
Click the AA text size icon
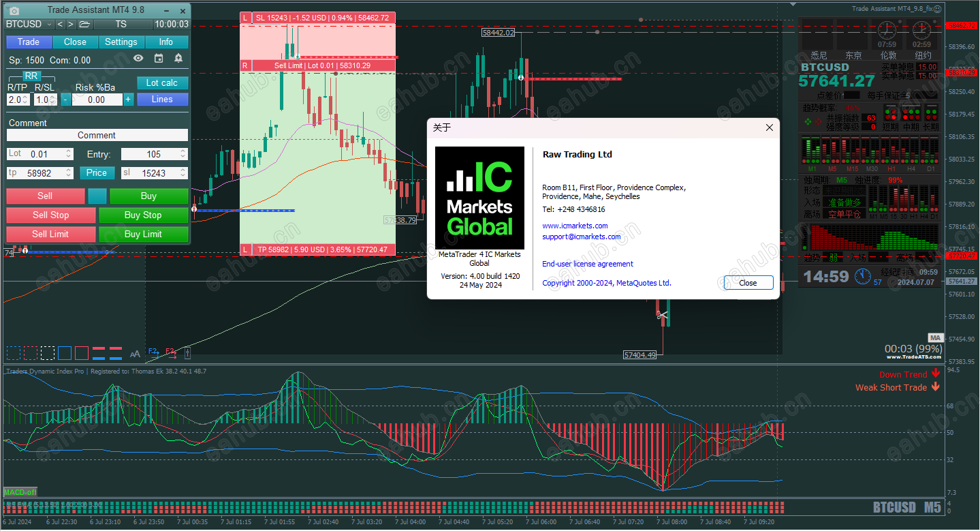click(135, 354)
